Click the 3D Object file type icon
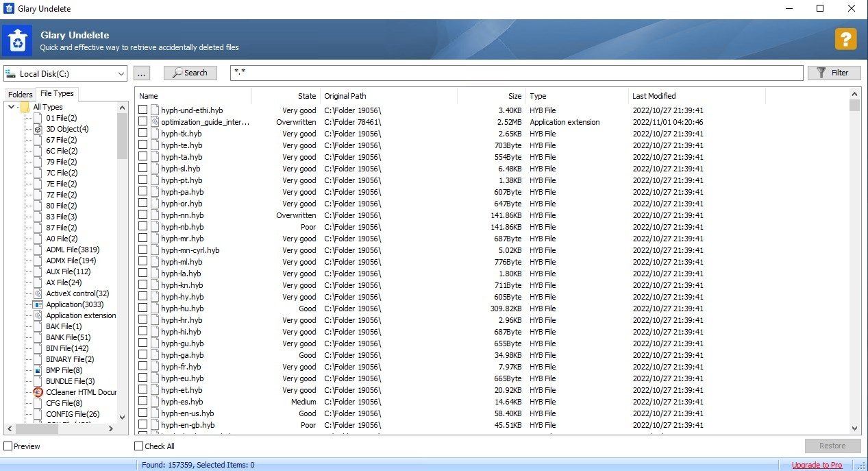 [38, 129]
